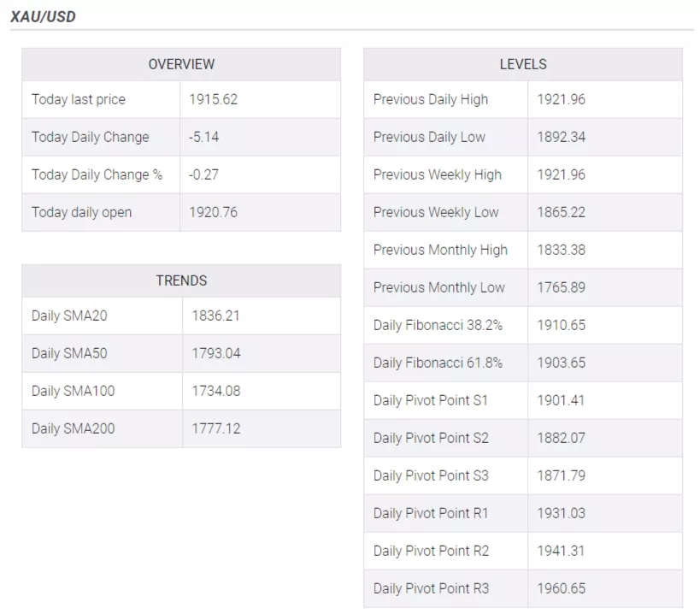Screen dimensions: 700x614
Task: Click the Daily SMA100 row label
Action: (73, 391)
